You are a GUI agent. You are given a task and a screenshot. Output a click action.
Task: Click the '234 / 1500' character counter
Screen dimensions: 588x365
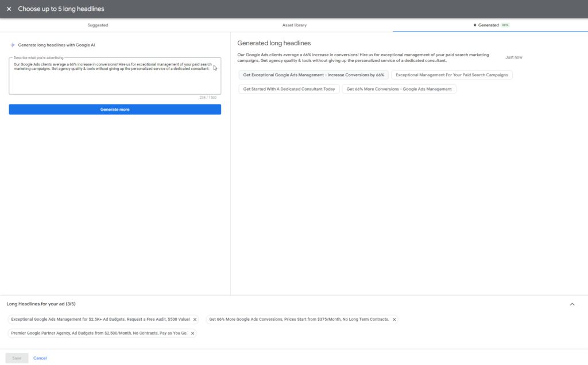point(208,98)
